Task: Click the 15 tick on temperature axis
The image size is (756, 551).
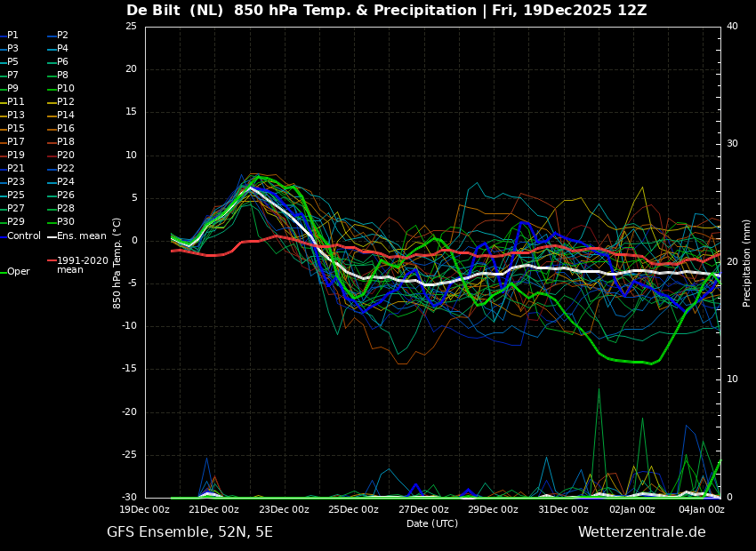Action: (x=131, y=112)
